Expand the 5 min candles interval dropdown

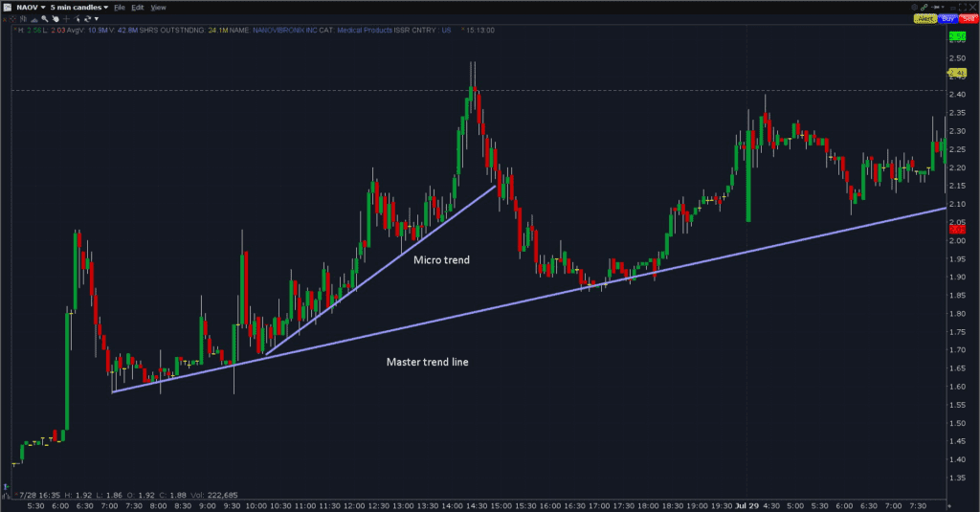(78, 8)
